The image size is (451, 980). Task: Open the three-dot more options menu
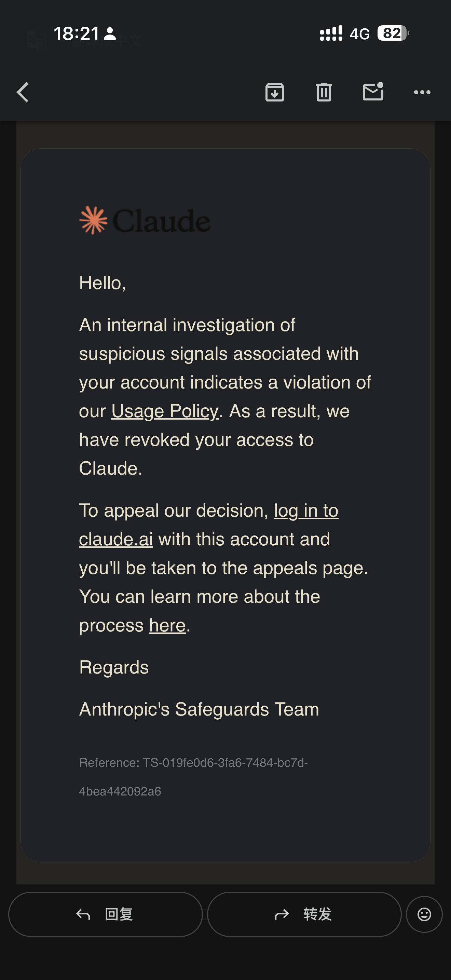coord(422,92)
